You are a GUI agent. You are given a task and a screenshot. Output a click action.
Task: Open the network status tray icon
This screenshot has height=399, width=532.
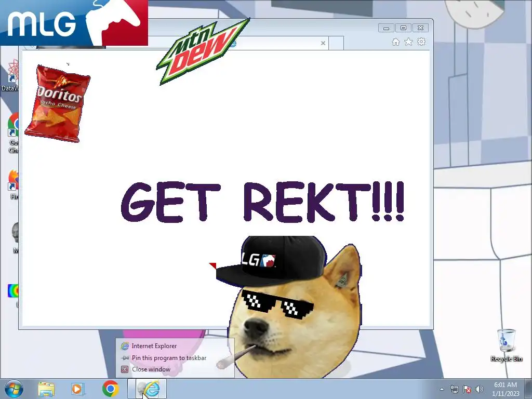coord(454,389)
